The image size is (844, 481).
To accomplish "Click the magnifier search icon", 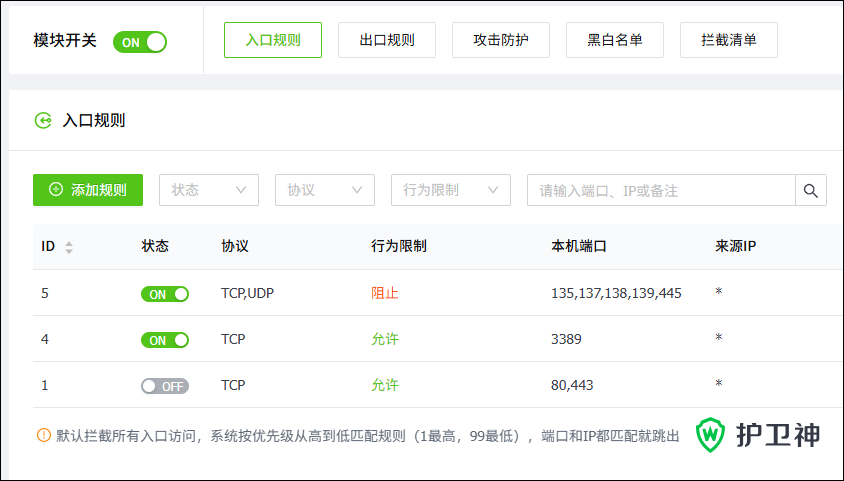I will [811, 190].
